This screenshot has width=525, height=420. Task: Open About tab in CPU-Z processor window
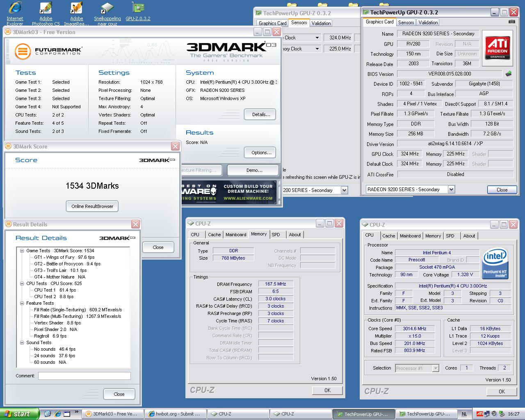pos(469,236)
